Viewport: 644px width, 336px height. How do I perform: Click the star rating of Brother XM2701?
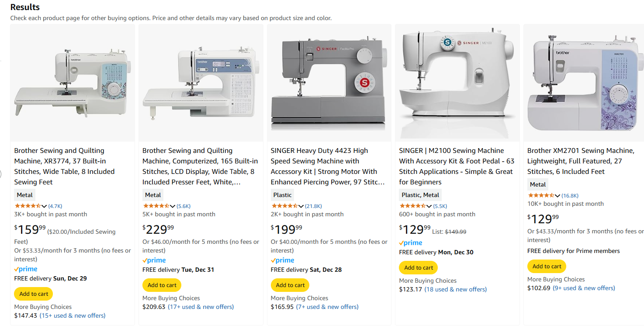click(541, 195)
